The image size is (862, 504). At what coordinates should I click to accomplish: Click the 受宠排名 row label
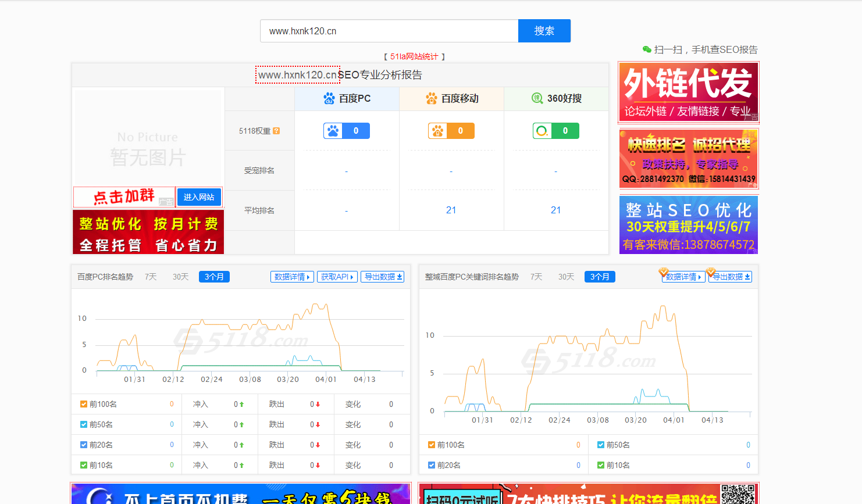pos(259,170)
